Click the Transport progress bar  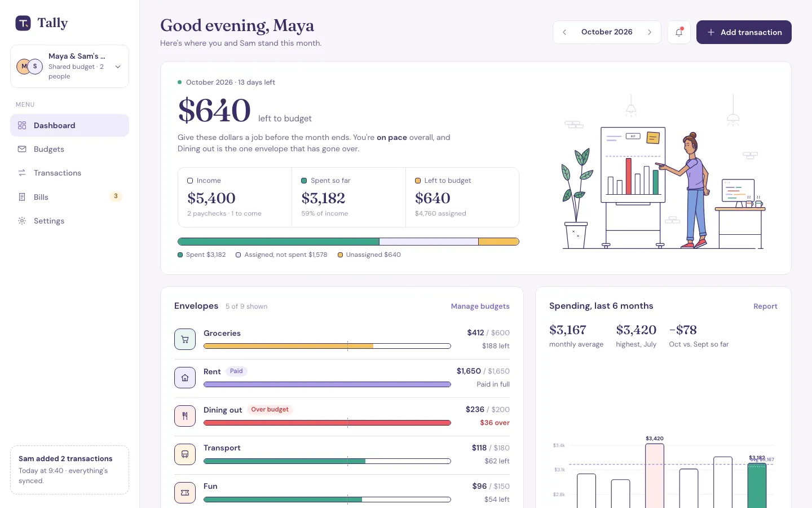coord(327,461)
